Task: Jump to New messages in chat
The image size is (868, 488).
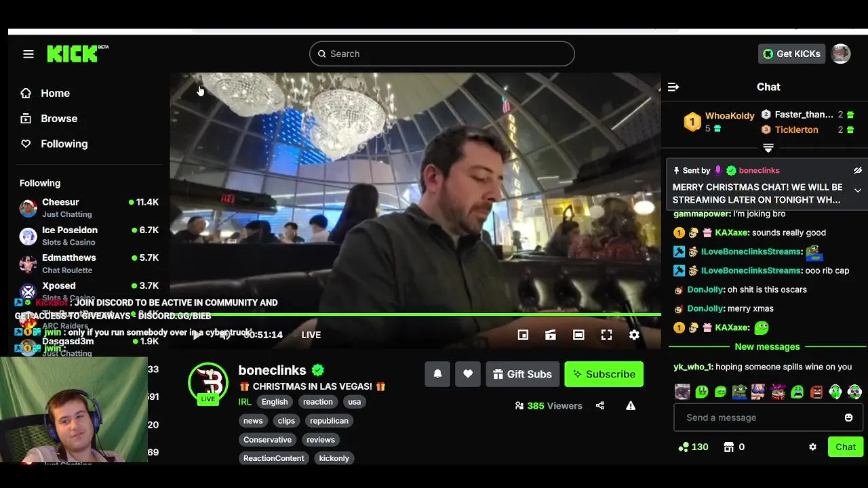Action: coord(767,346)
